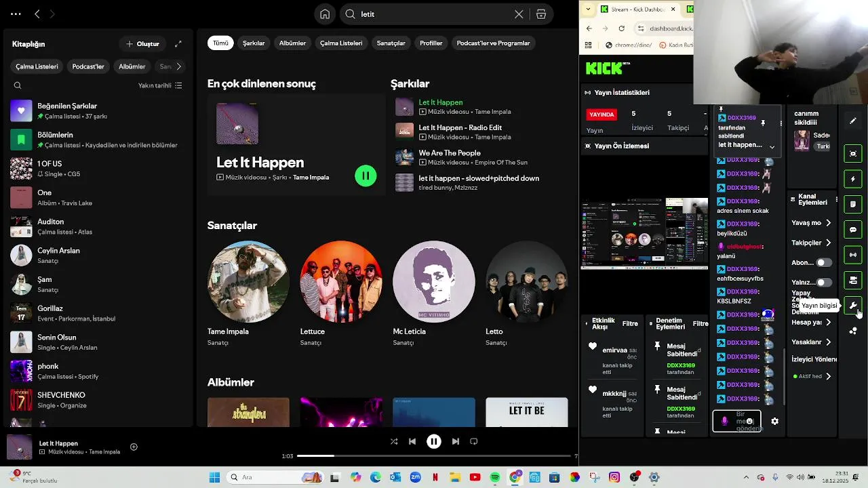Open Spotify from the Windows taskbar

[495, 477]
